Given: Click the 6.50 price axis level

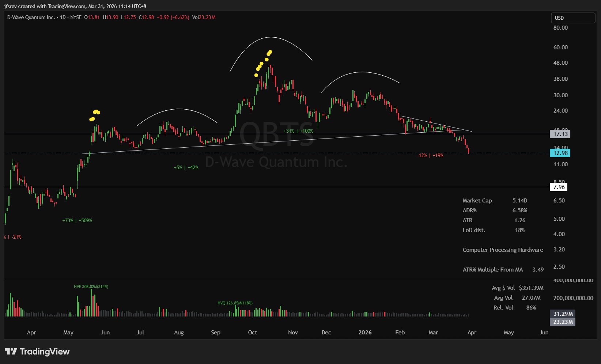Looking at the screenshot, I should 559,201.
